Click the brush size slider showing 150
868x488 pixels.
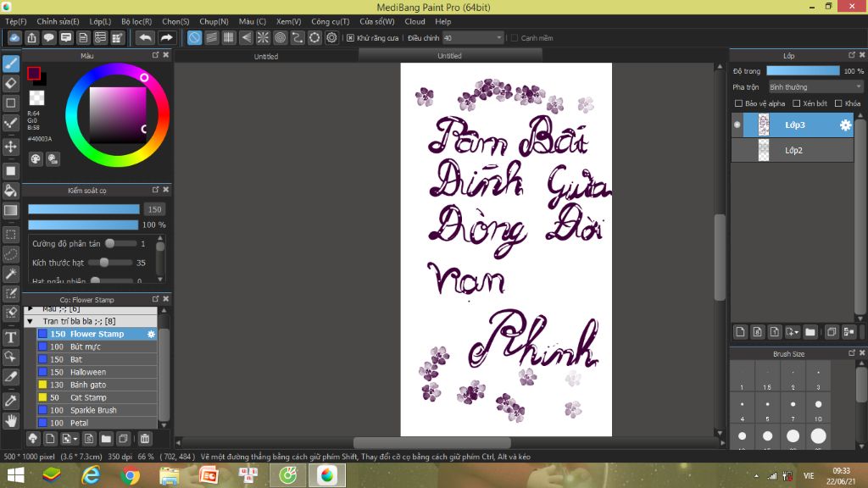[84, 209]
